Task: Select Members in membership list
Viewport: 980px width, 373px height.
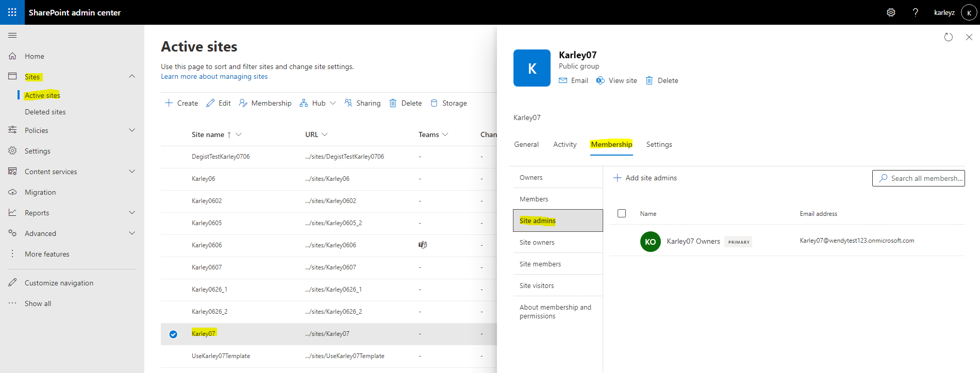Action: tap(558, 199)
